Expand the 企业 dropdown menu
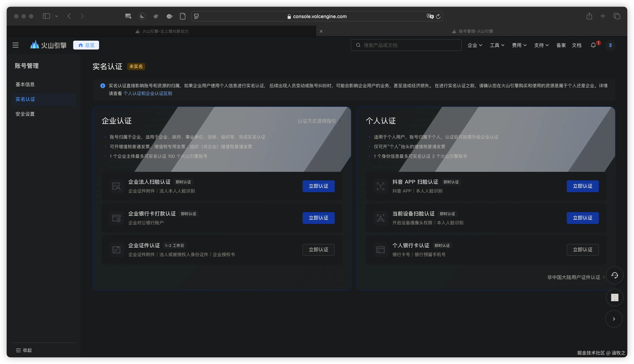The height and width of the screenshot is (364, 634). pos(474,45)
